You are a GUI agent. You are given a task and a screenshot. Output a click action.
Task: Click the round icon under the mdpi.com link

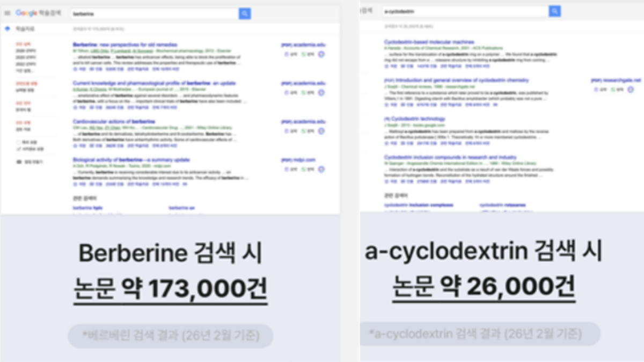coord(321,169)
